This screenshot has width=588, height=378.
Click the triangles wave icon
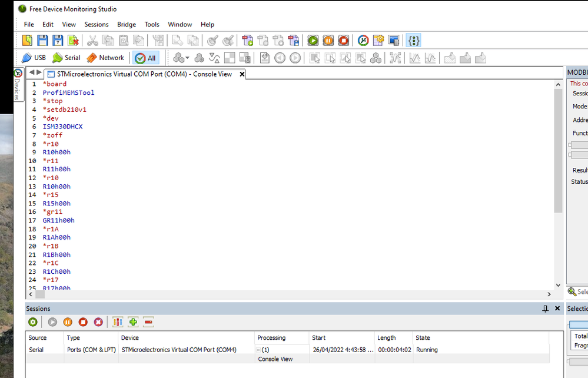tap(214, 58)
